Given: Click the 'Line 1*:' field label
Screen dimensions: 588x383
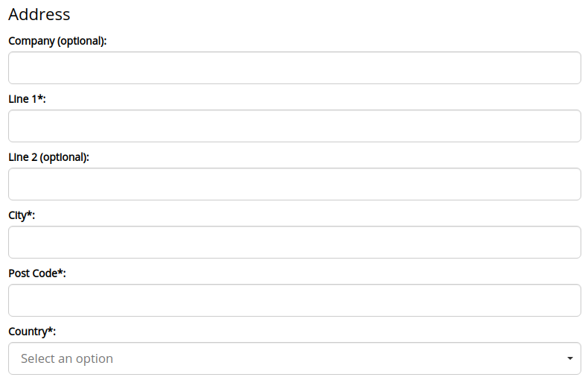Looking at the screenshot, I should [28, 99].
